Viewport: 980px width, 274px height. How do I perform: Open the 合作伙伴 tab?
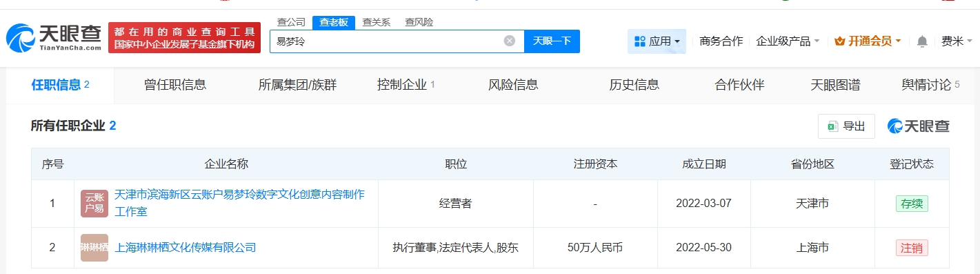click(740, 85)
